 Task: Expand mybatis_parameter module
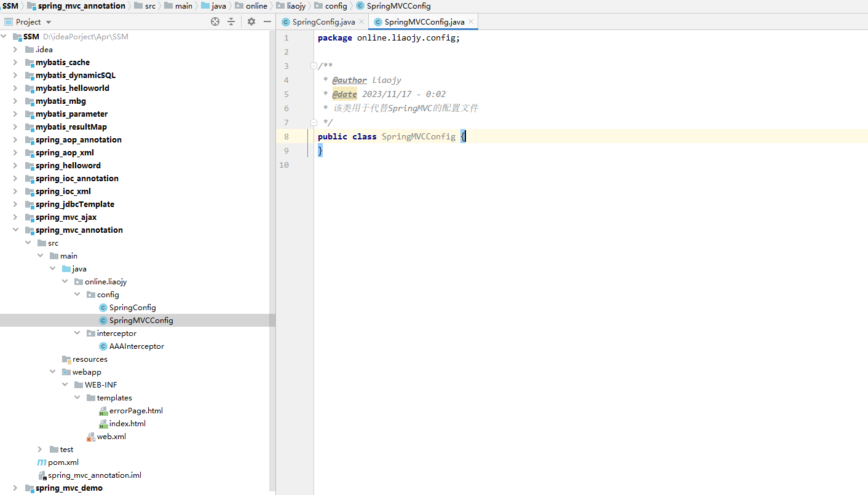16,114
